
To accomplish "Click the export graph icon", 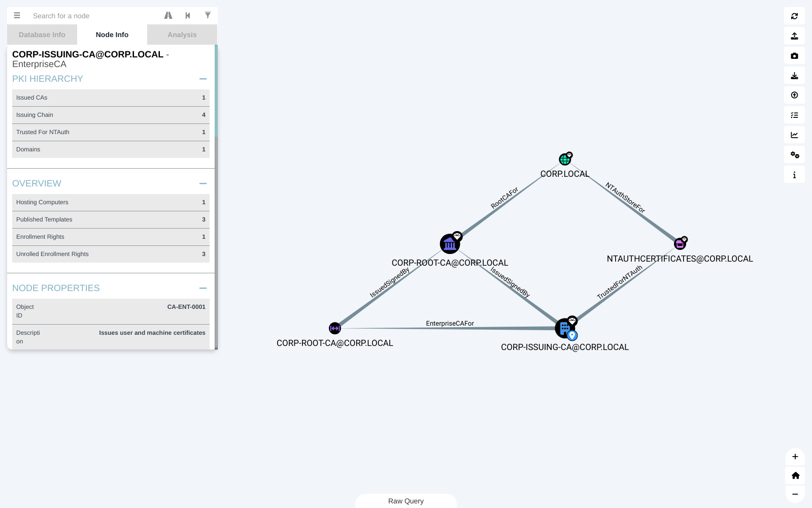I will pos(794,36).
